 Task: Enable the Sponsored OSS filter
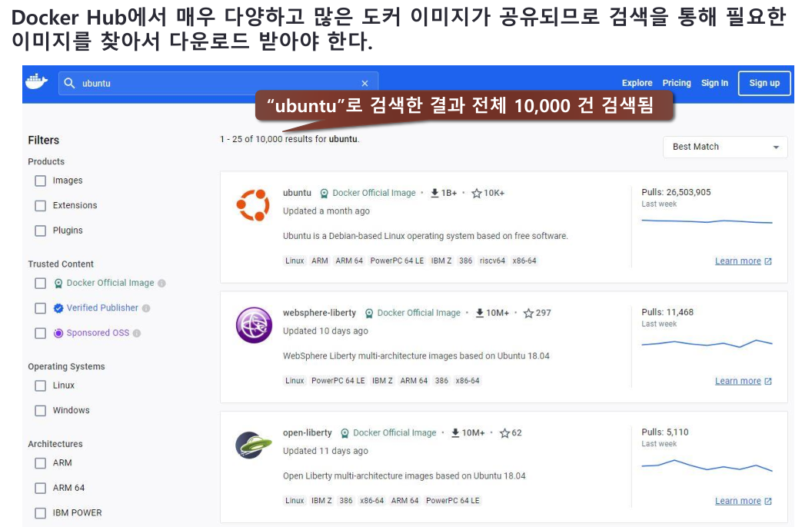41,333
